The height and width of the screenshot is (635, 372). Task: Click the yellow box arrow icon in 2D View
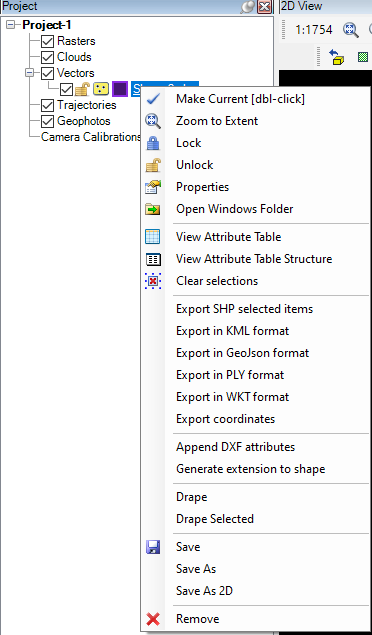336,57
